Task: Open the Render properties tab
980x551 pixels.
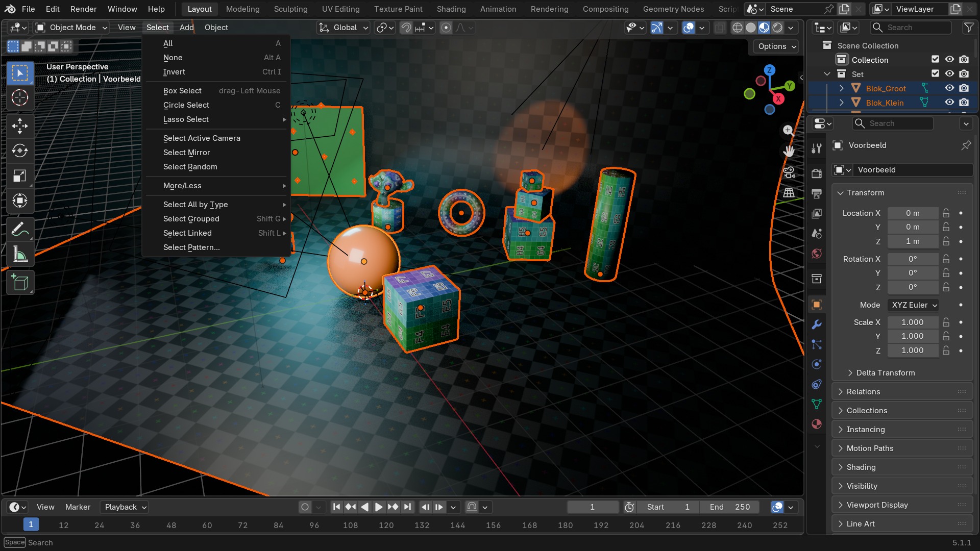Action: [x=817, y=173]
